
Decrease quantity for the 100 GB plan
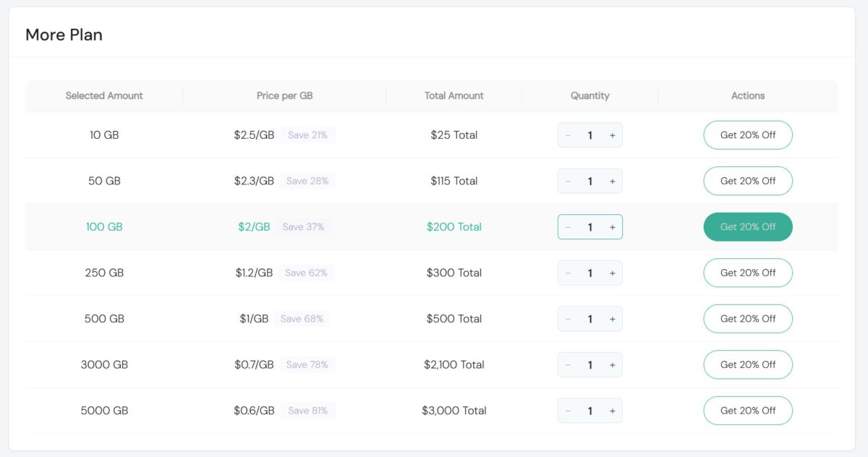click(x=568, y=227)
